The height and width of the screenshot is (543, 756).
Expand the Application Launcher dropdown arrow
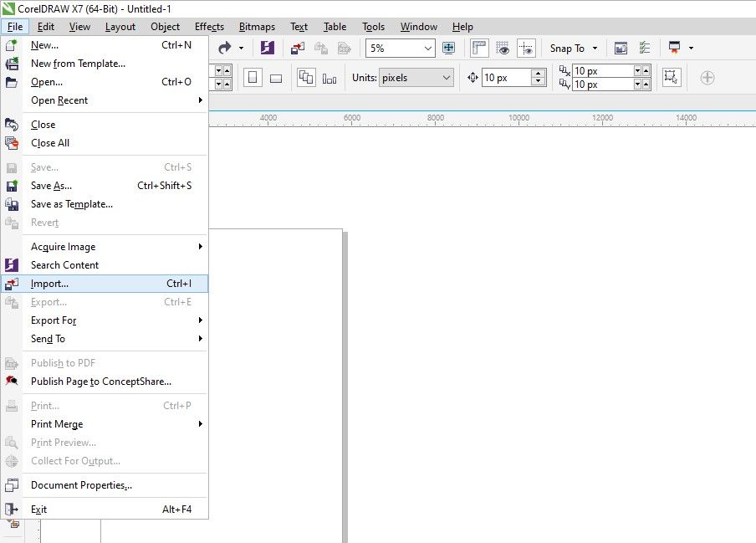691,49
